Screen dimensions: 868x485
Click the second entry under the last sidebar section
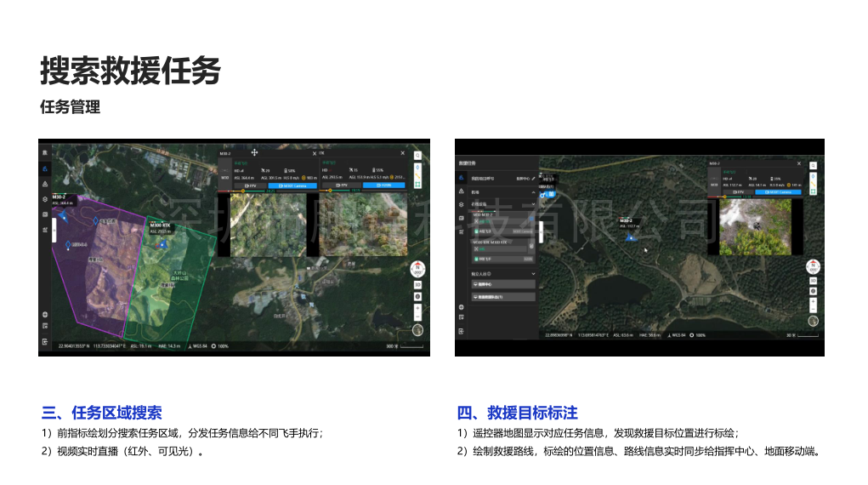click(x=502, y=297)
